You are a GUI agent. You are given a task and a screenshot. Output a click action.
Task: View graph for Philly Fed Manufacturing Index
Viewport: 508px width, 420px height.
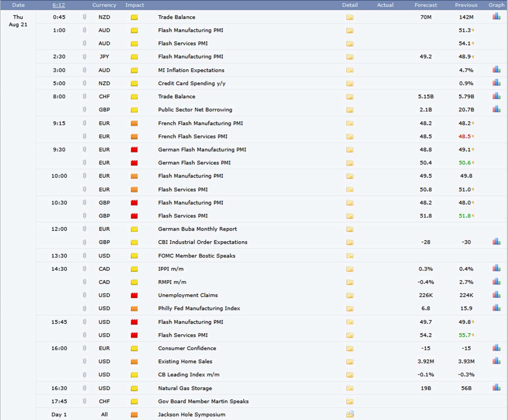(x=496, y=308)
